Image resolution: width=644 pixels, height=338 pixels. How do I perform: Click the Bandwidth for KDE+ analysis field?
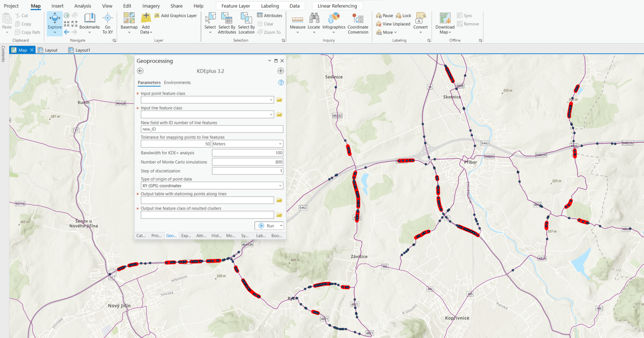(247, 153)
